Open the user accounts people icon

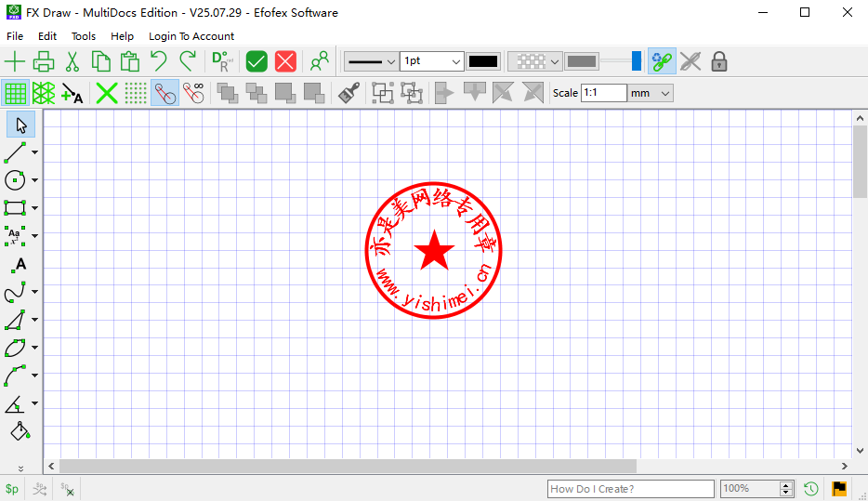(x=320, y=61)
